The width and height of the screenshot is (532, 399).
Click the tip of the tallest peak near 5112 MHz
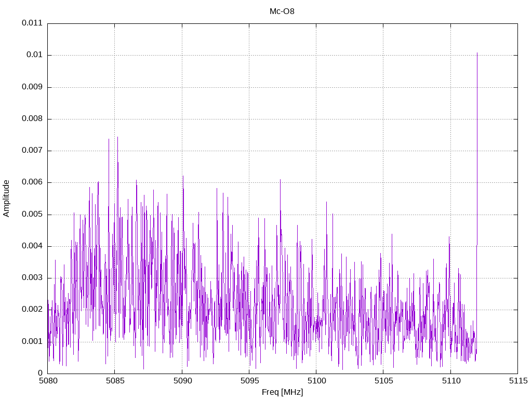pos(477,53)
